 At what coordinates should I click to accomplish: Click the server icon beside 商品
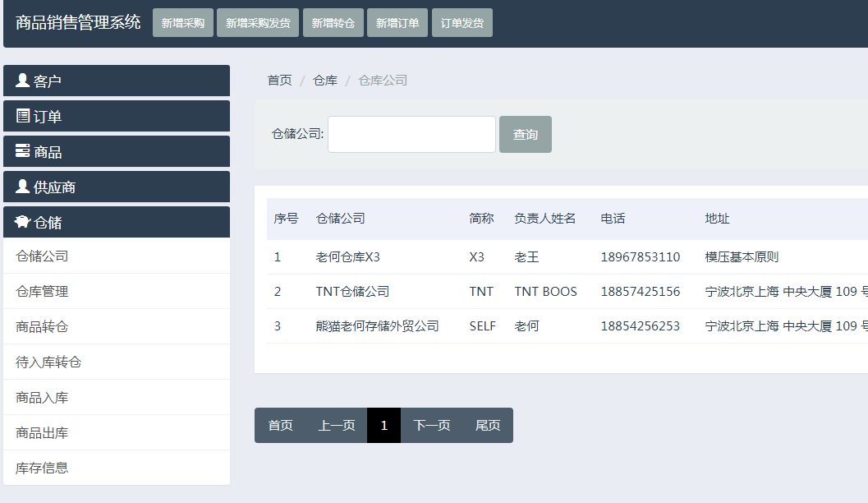tap(23, 151)
